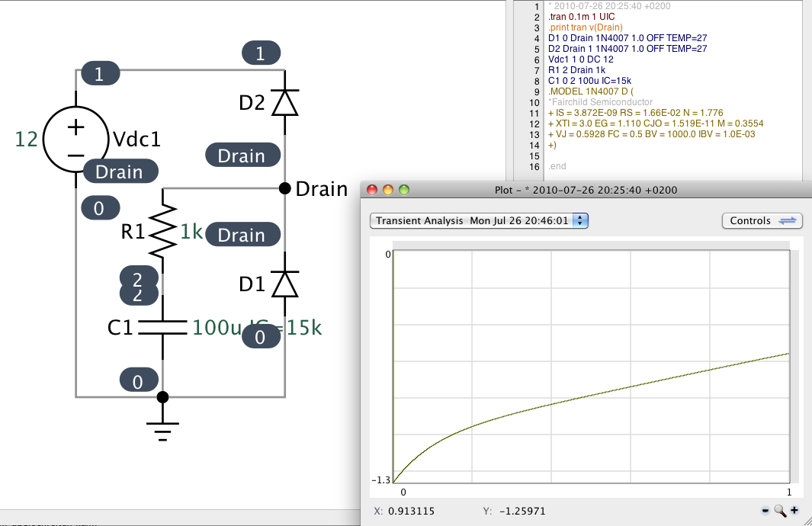Viewport: 812px width, 526px height.
Task: Select the plot magnifier zoom icon
Action: coord(780,511)
